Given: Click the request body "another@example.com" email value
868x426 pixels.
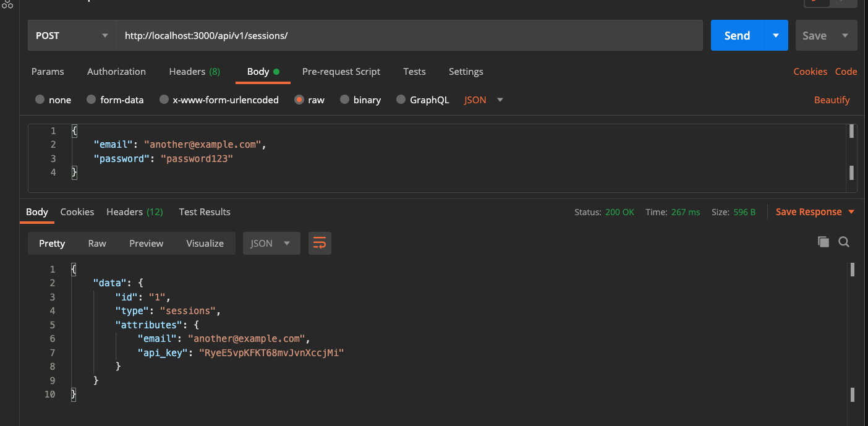Looking at the screenshot, I should click(x=203, y=144).
